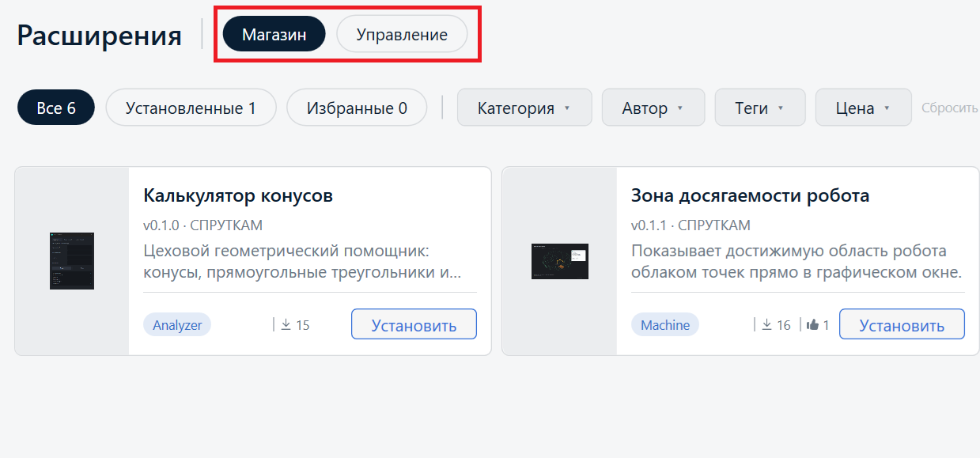Expand the Категория dropdown
Screen dimensions: 980x458
[524, 108]
